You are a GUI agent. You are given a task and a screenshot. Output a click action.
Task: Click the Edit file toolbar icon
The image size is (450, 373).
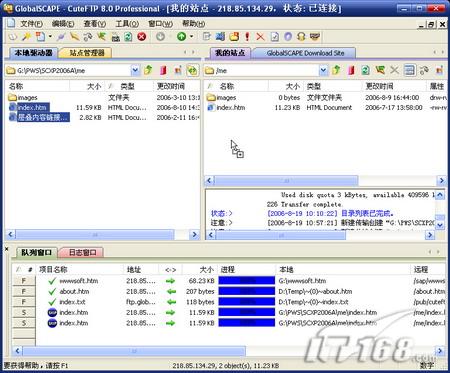pyautogui.click(x=207, y=37)
